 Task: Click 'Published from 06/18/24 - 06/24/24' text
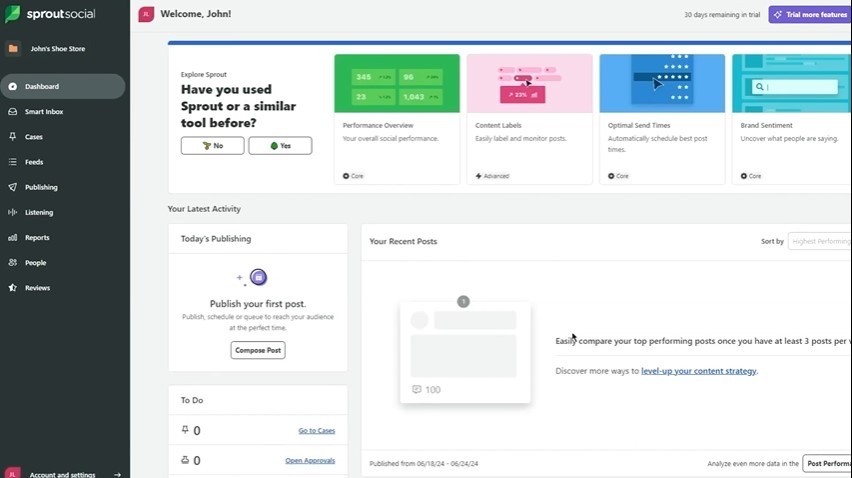click(x=424, y=464)
